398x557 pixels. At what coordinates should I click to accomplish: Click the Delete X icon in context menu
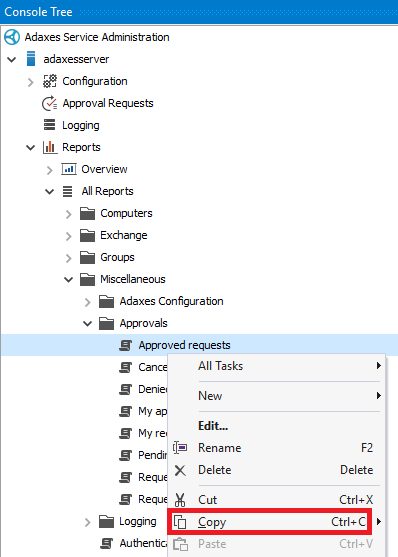[180, 470]
